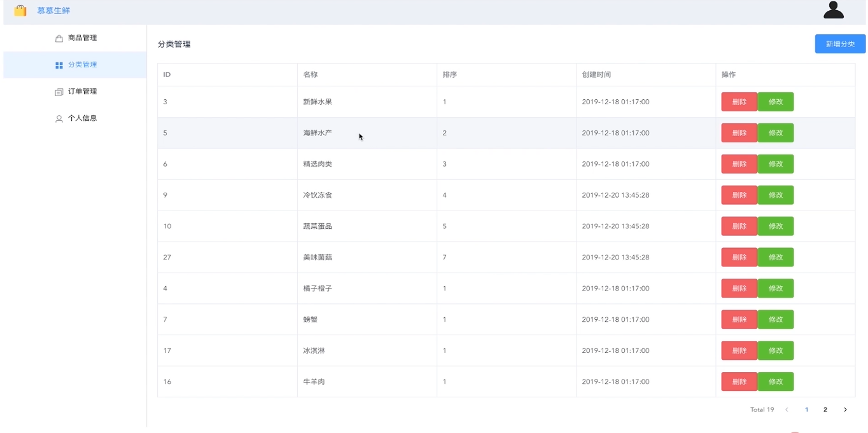868x433 pixels.
Task: Delete the 冰淇淋 category
Action: pos(739,351)
